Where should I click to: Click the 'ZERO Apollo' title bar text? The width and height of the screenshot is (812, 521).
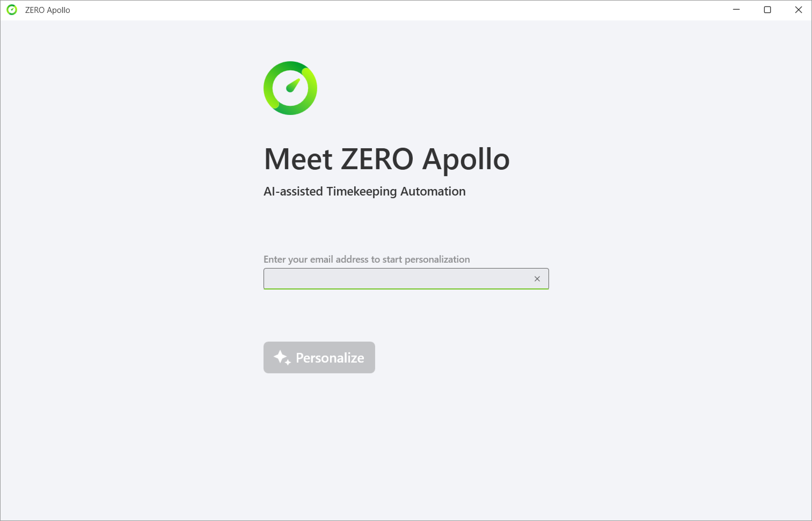[x=47, y=10]
